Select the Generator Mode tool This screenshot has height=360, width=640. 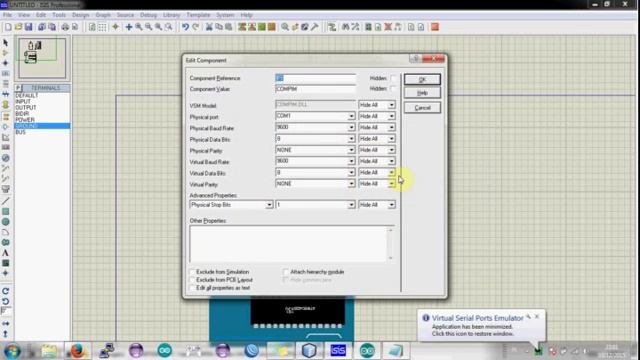click(x=6, y=158)
